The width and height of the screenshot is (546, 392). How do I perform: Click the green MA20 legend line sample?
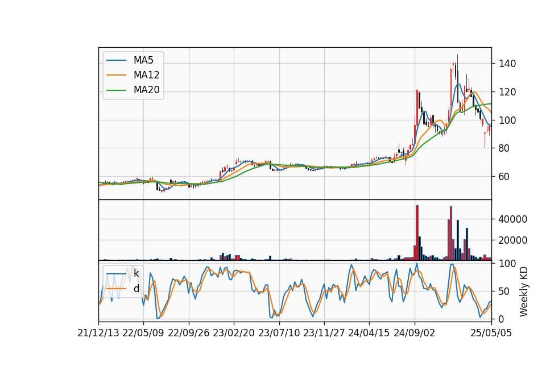pyautogui.click(x=116, y=90)
